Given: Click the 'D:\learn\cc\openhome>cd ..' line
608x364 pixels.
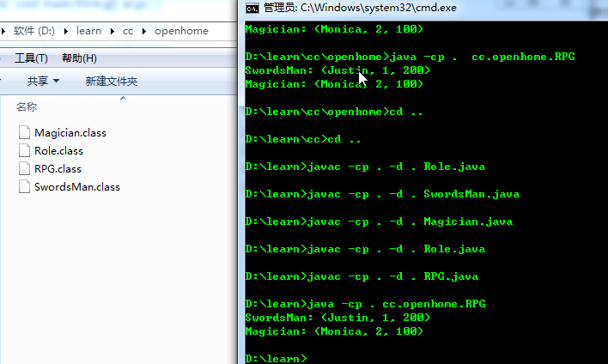Looking at the screenshot, I should click(x=334, y=112).
